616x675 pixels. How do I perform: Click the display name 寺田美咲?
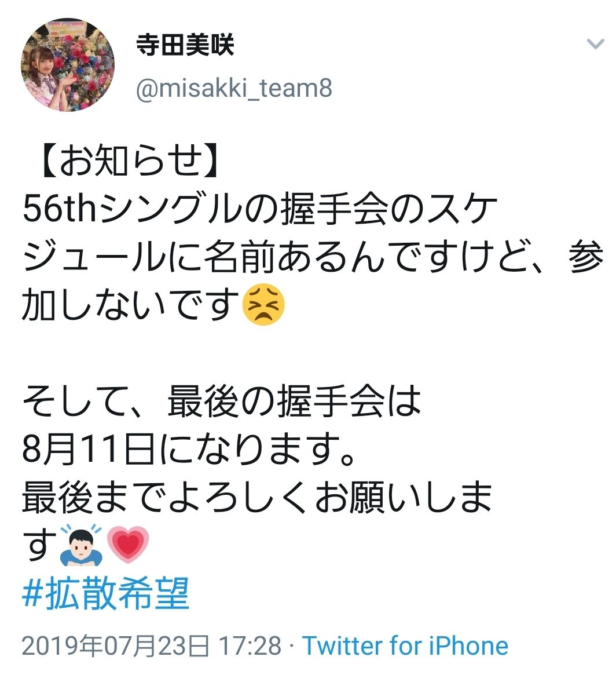pos(185,45)
